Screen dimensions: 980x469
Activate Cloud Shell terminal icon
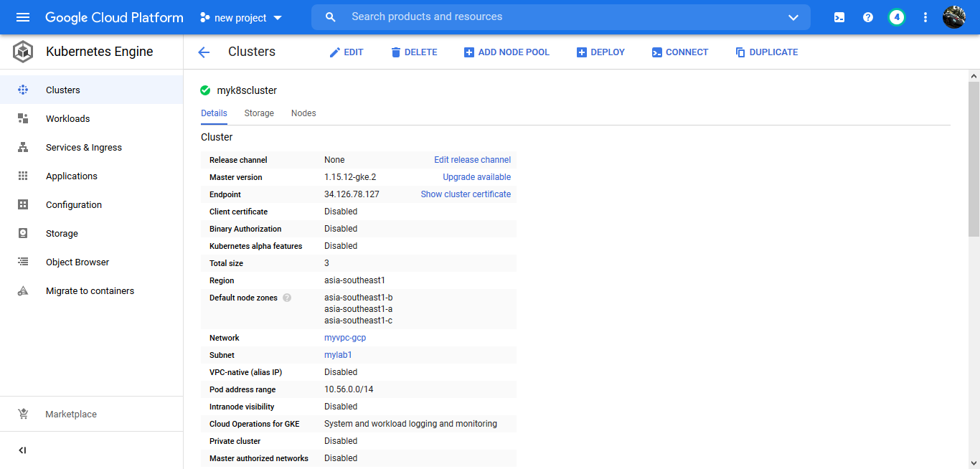[x=839, y=17]
